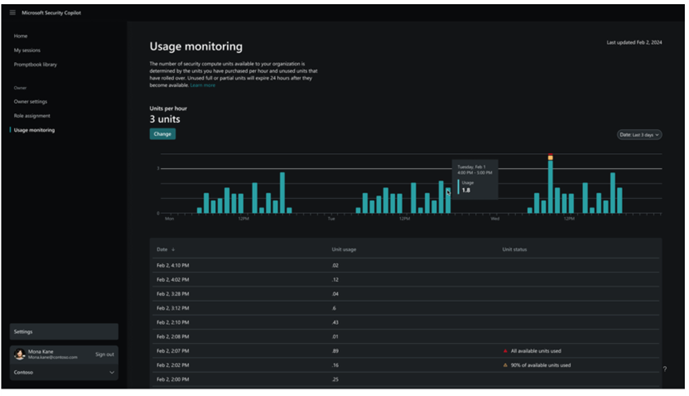
Task: Select the tallest chart bar on Wednesday
Action: pos(550,187)
